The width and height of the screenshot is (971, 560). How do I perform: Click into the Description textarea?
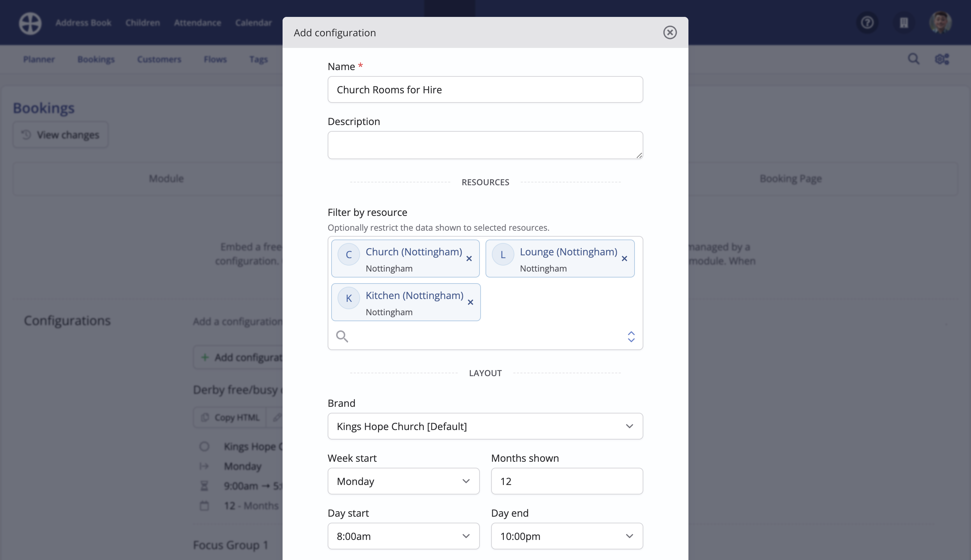click(485, 145)
